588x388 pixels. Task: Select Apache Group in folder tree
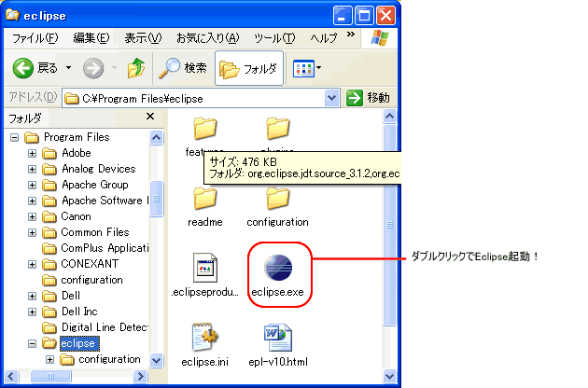pyautogui.click(x=94, y=185)
